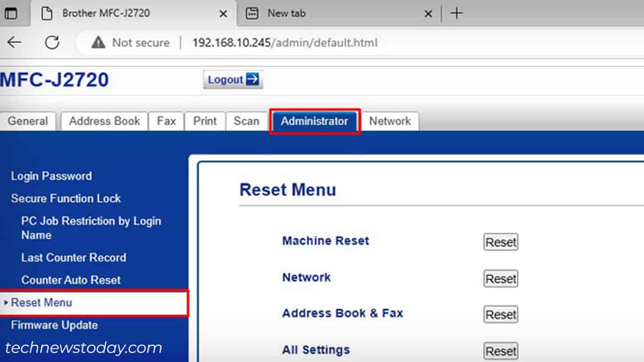Click the Address Book & Fax label
Viewport: 644px width, 362px height.
(x=342, y=313)
